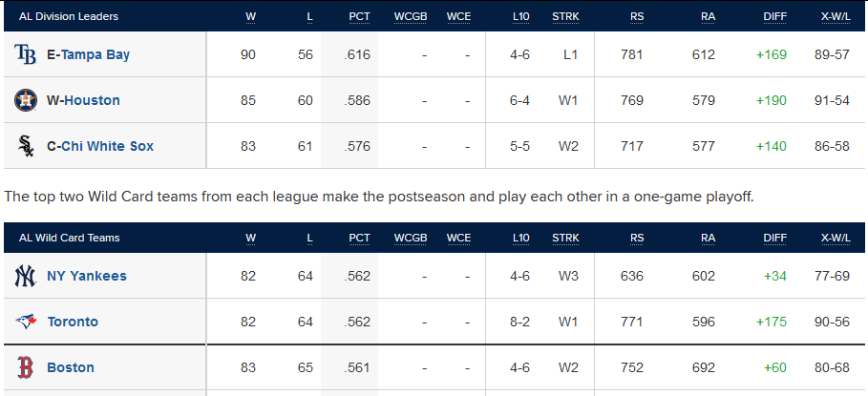The height and width of the screenshot is (396, 868).
Task: Sort division leaders by W column
Action: (251, 16)
